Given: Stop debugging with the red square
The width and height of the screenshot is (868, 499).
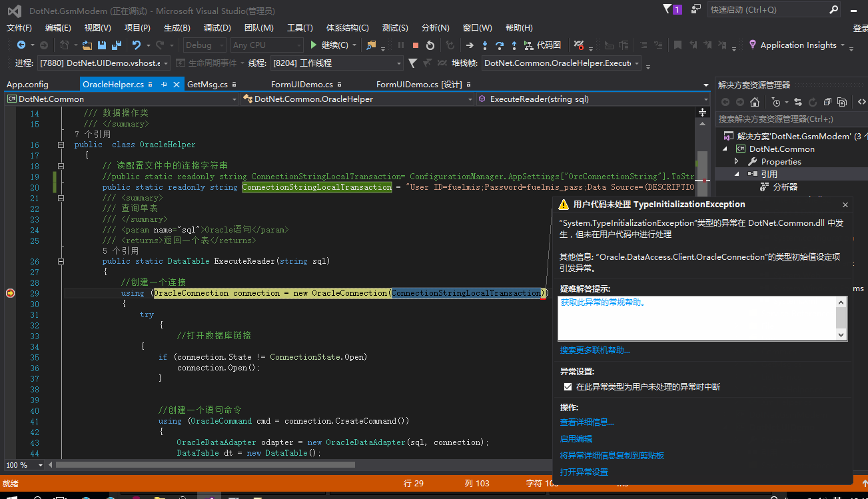Looking at the screenshot, I should [x=416, y=45].
